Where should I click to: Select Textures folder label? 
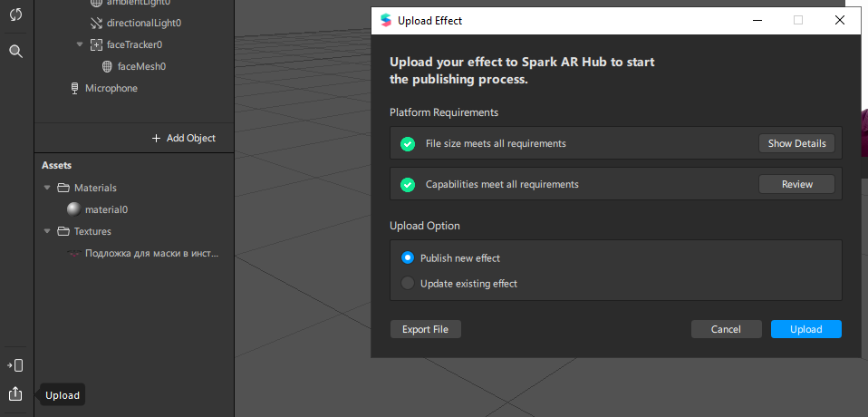point(92,231)
